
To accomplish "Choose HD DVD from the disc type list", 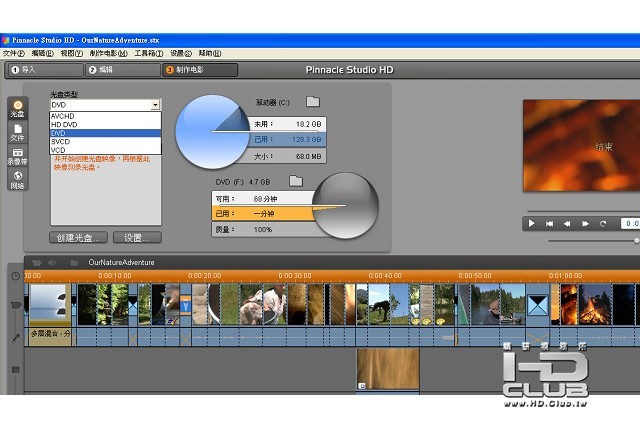I will pos(105,124).
